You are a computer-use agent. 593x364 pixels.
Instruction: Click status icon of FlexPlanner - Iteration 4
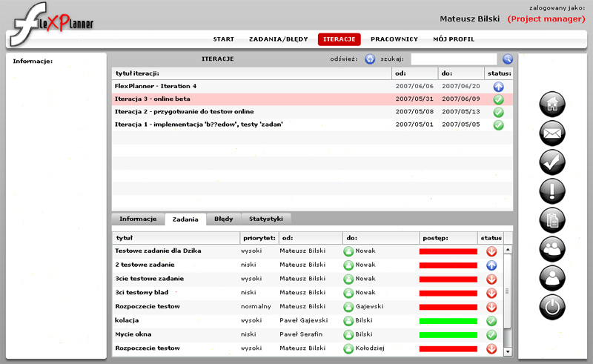pyautogui.click(x=498, y=87)
